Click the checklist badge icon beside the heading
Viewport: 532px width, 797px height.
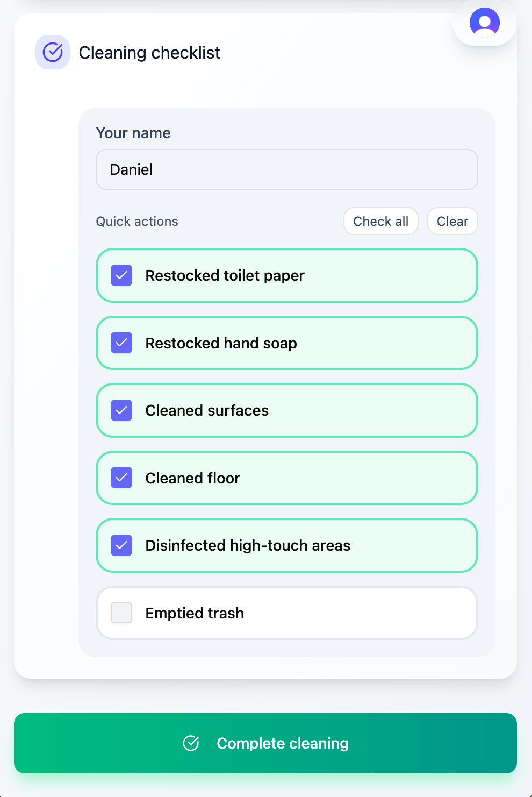(53, 52)
